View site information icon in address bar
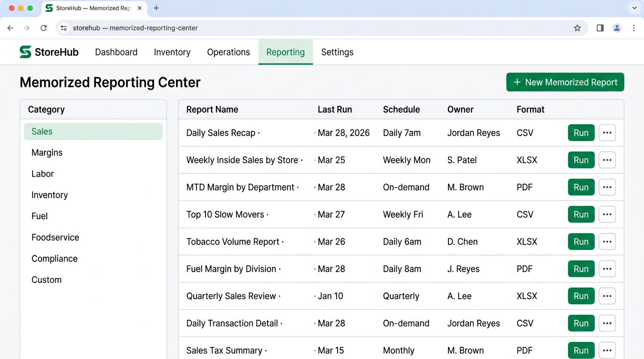Screen dimensions: 644x359 click(64, 28)
